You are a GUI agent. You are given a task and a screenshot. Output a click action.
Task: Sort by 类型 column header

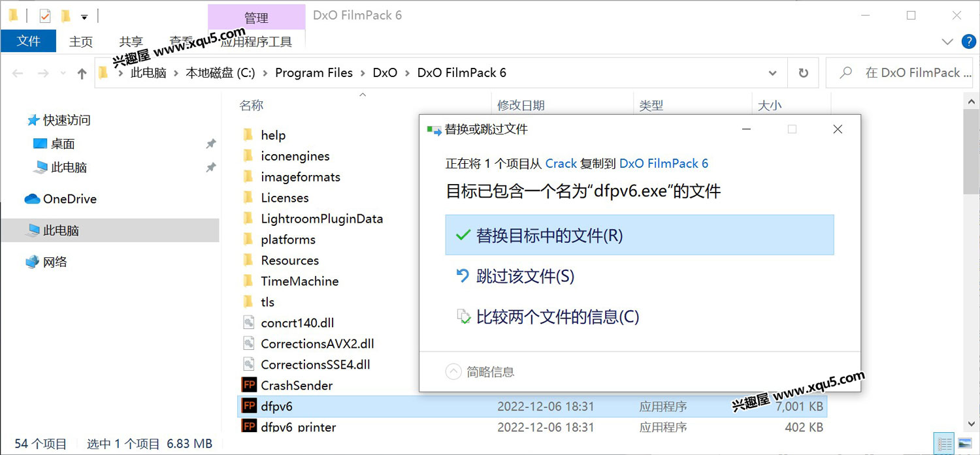tap(651, 105)
